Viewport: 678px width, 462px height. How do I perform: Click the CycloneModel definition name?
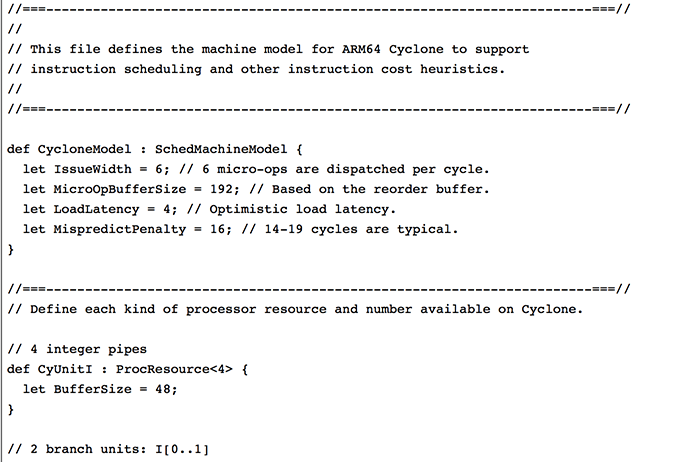84,150
